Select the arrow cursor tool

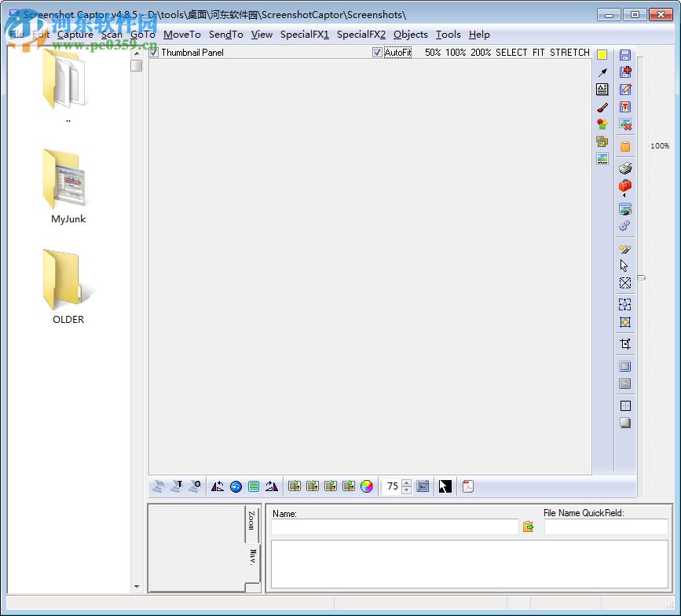tap(625, 266)
